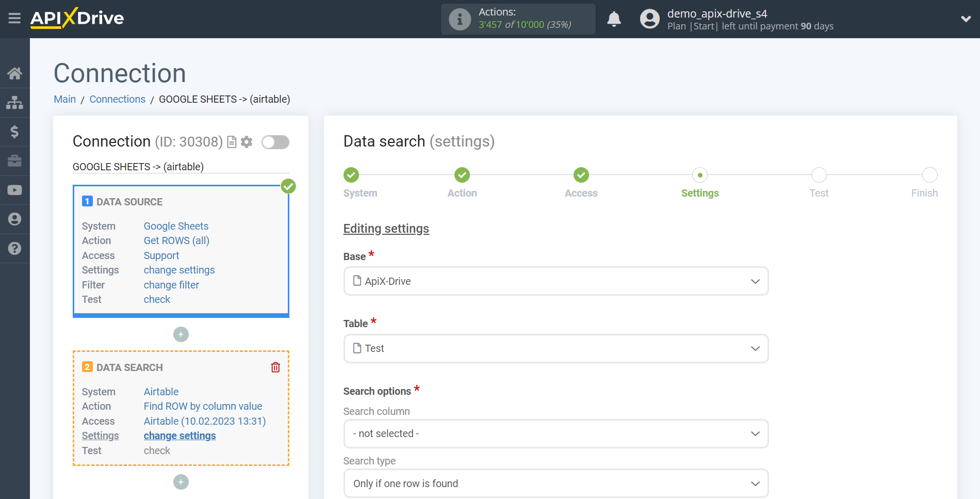Open Connections sitemap icon in sidebar
Image resolution: width=980 pixels, height=499 pixels.
click(14, 102)
